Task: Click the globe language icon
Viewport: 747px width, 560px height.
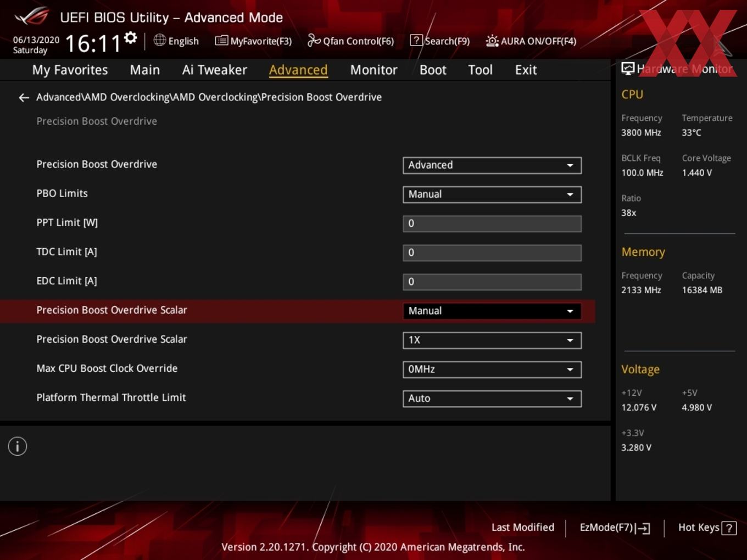Action: tap(159, 40)
